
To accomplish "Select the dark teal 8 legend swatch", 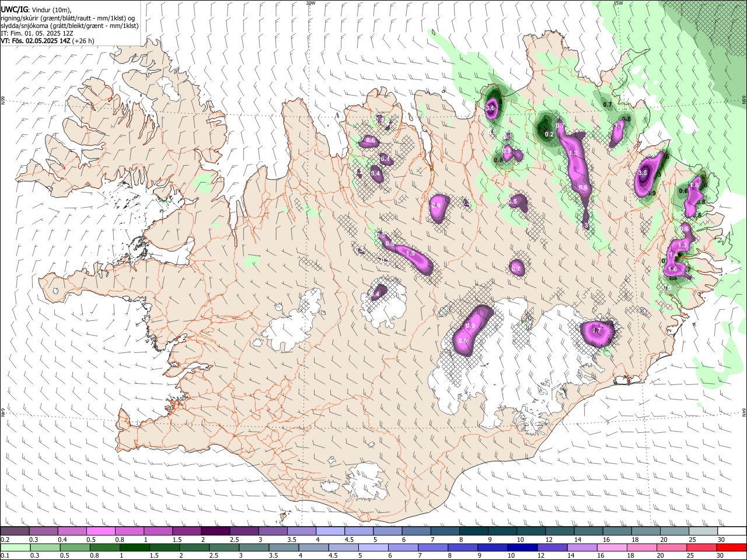I will coord(474,531).
